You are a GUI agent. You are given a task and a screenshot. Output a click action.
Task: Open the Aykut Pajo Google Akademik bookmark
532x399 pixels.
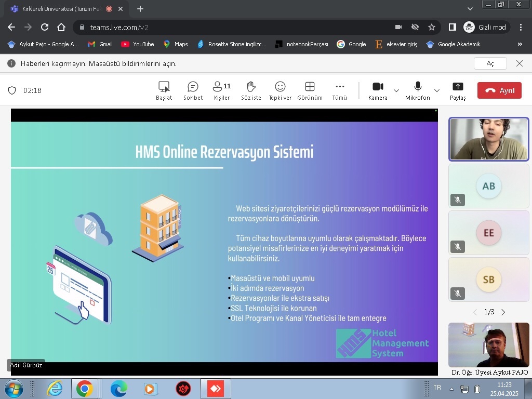pos(44,44)
